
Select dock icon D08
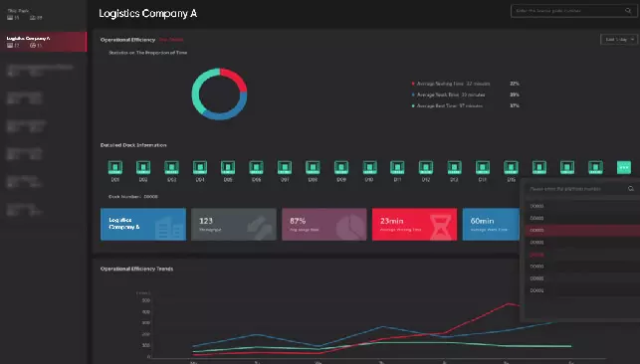coord(313,167)
